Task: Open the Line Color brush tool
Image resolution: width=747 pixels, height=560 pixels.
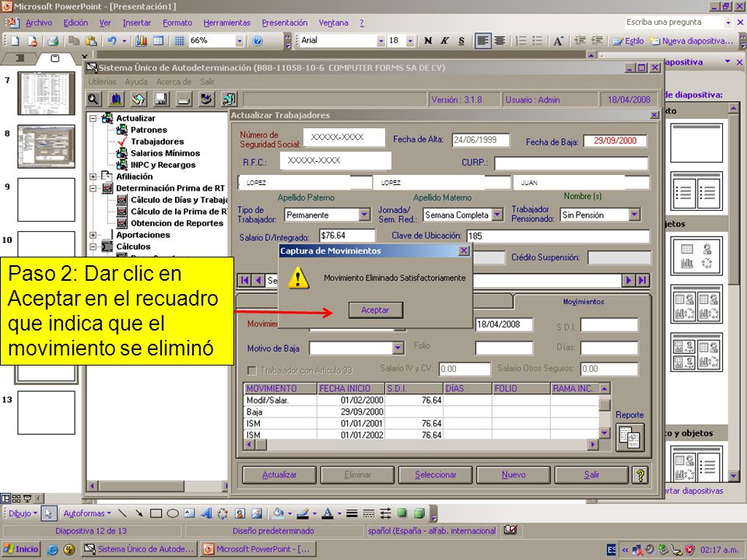Action: click(x=303, y=513)
